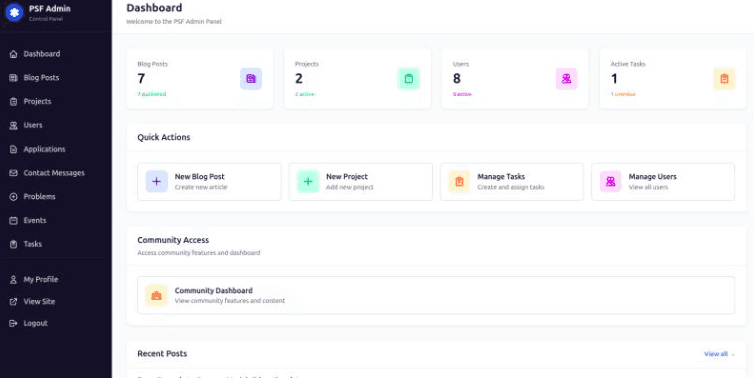Screen dimensions: 754x378
Task: Click the Logout arrow icon
Action: [13, 323]
